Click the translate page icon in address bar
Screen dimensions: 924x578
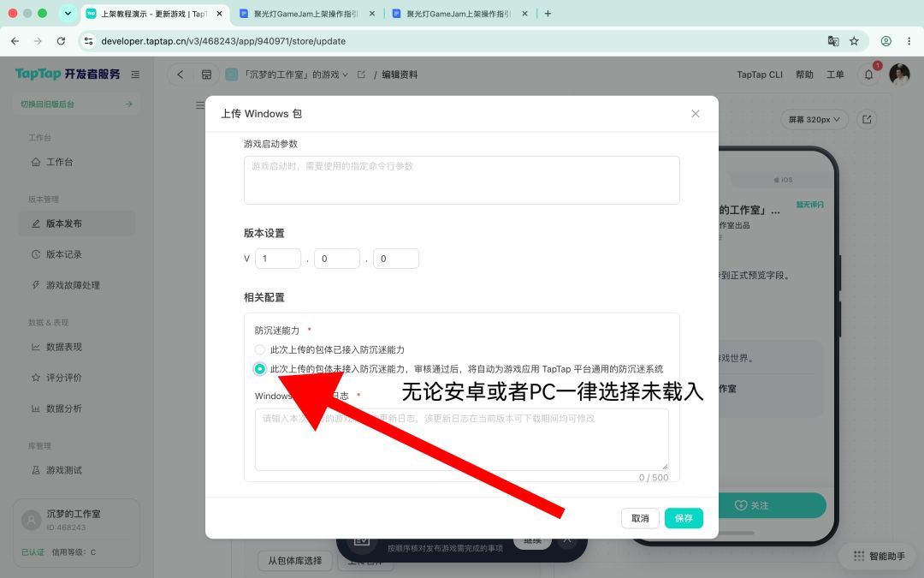coord(833,41)
